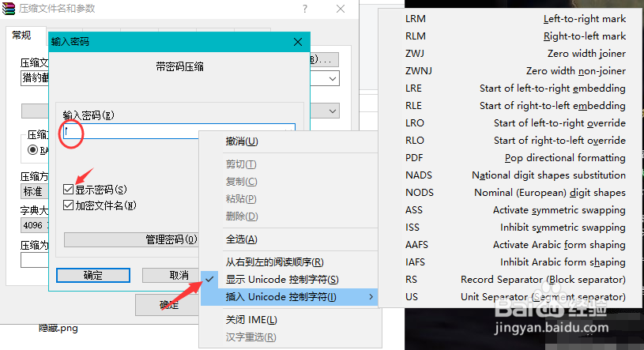Choose 剪切 from the context menu
This screenshot has height=350, width=644.
(290, 164)
